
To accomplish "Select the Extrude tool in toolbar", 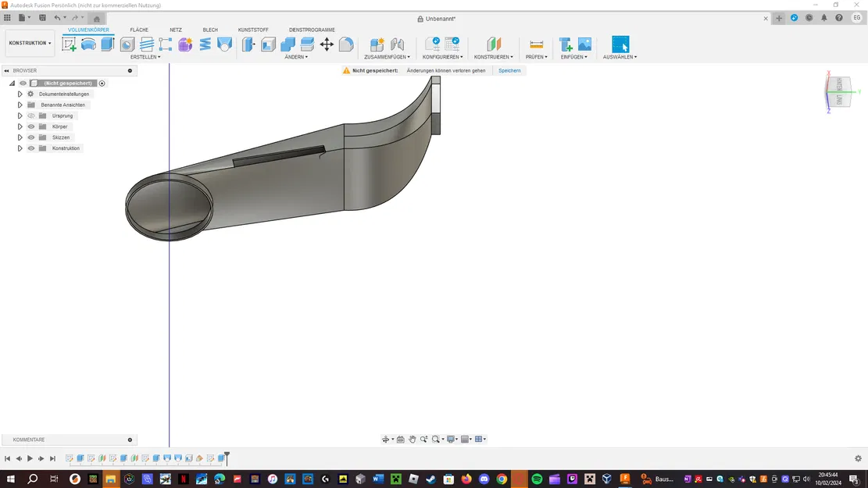I will (108, 45).
